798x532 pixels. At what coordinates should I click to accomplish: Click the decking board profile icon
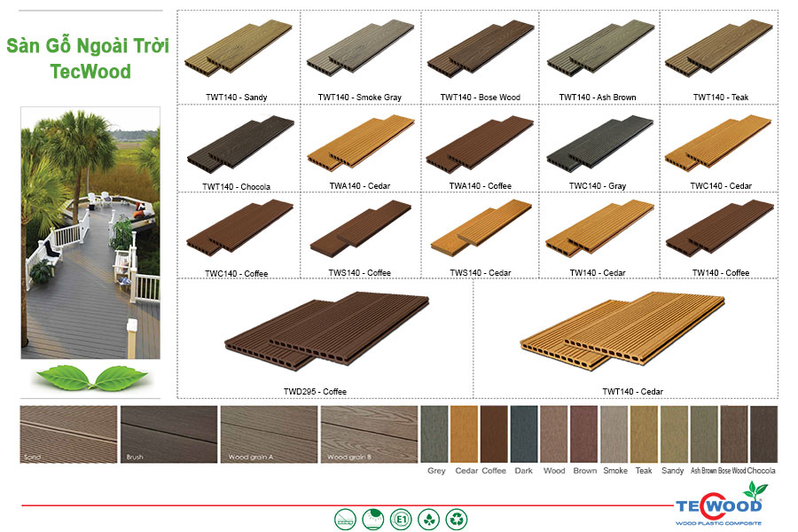345,520
